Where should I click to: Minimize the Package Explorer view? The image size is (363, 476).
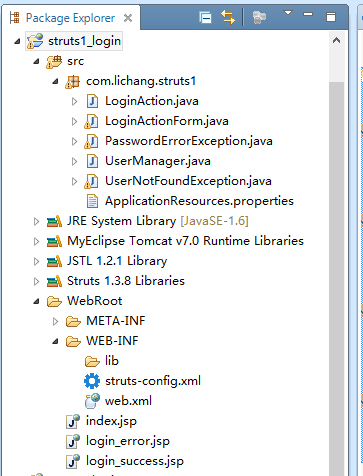(x=308, y=14)
